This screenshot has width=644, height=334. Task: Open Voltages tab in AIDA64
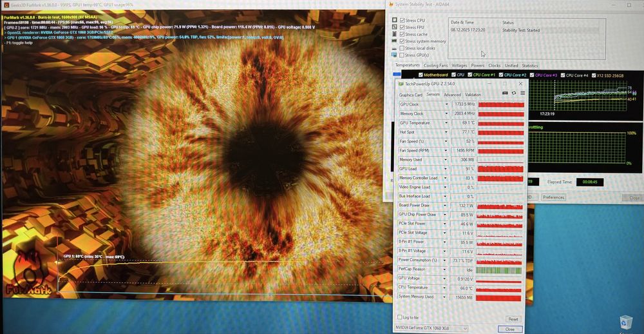(459, 65)
